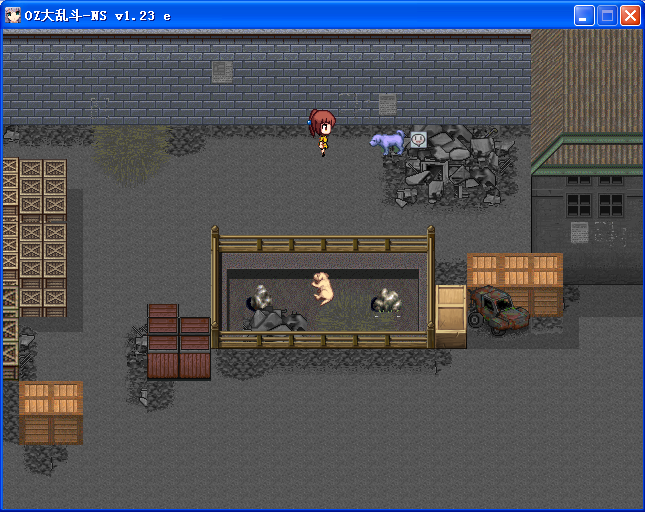Click the building's left window
The height and width of the screenshot is (512, 645).
pyautogui.click(x=579, y=205)
